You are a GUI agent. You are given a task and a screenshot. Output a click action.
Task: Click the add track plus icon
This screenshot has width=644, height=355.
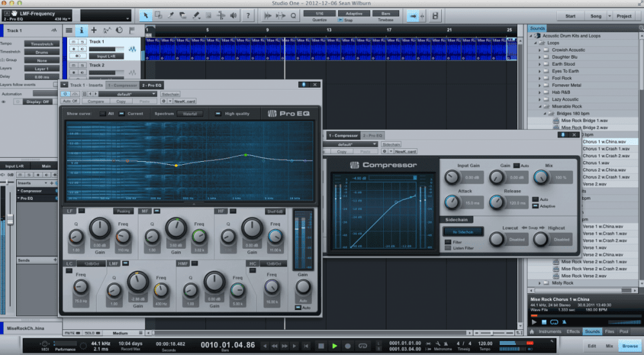(x=94, y=30)
